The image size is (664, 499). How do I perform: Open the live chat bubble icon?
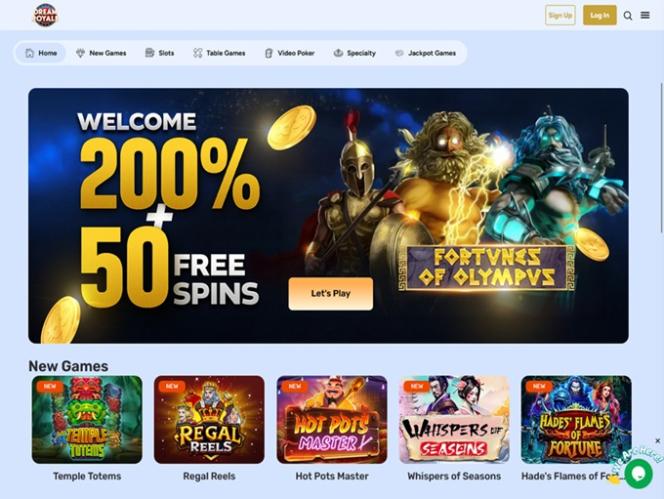(639, 474)
